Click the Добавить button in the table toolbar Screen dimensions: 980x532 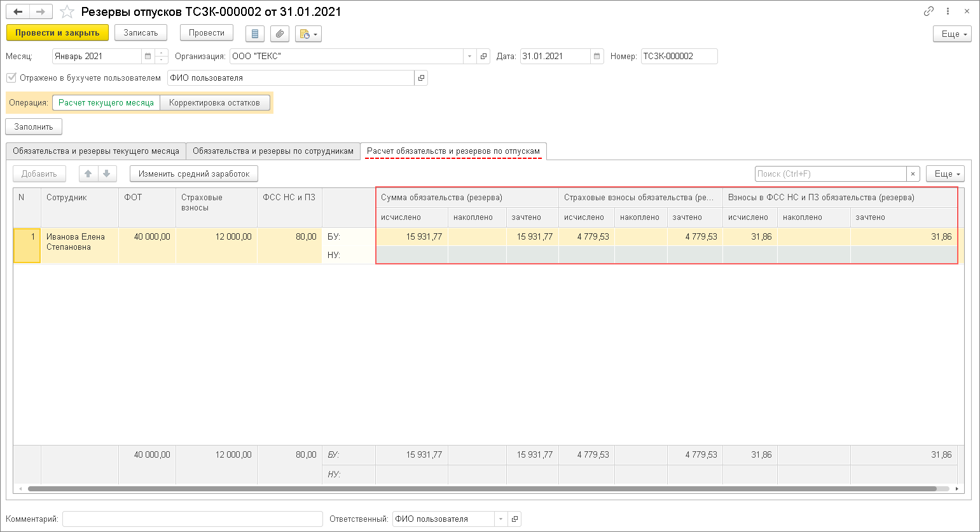(39, 174)
